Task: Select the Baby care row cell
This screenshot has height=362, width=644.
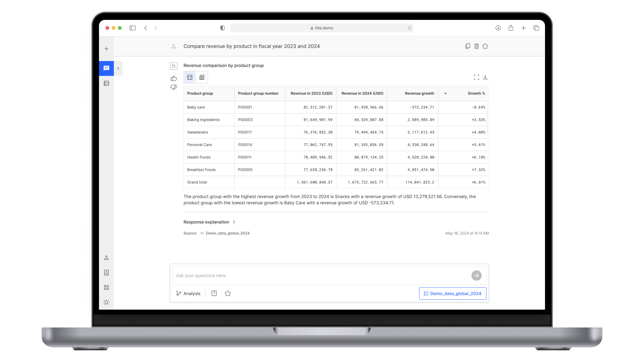Action: tap(209, 107)
